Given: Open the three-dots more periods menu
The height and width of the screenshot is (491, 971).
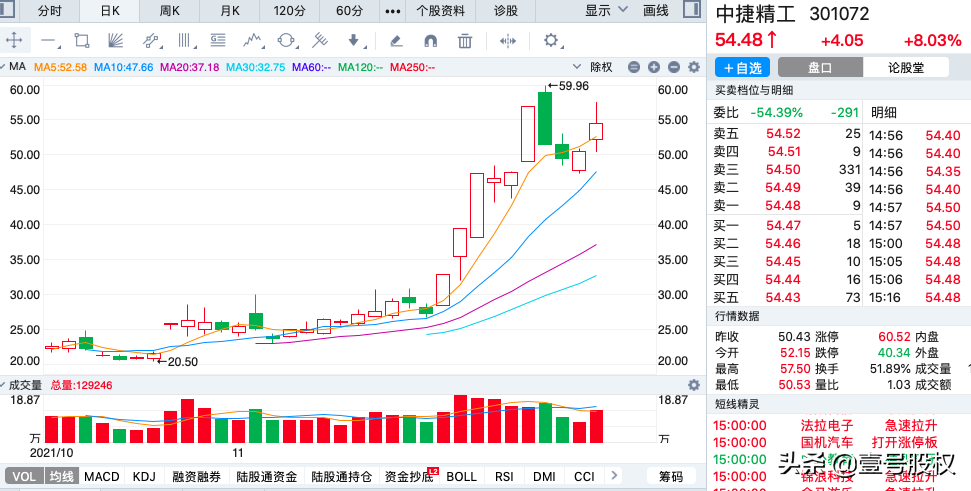Looking at the screenshot, I should [x=393, y=11].
